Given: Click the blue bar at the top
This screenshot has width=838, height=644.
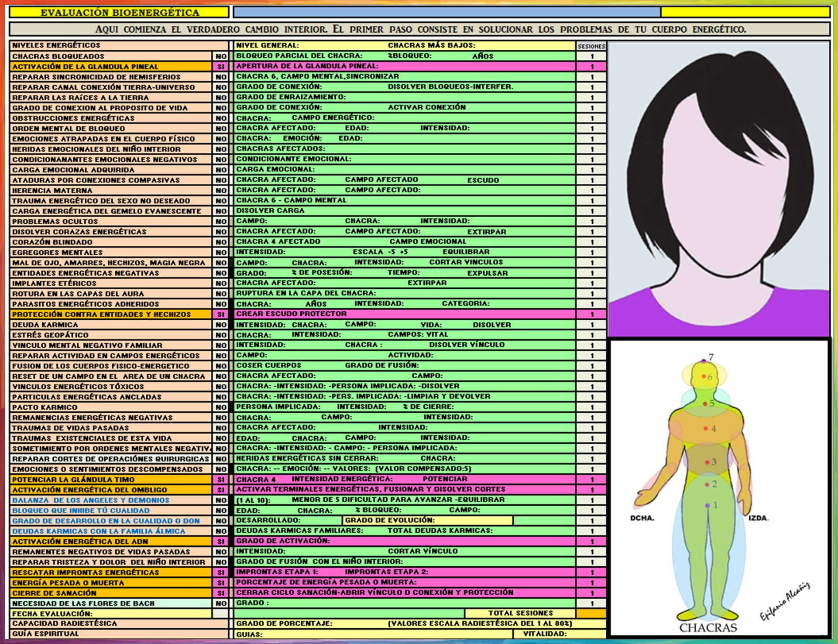Looking at the screenshot, I should [446, 12].
